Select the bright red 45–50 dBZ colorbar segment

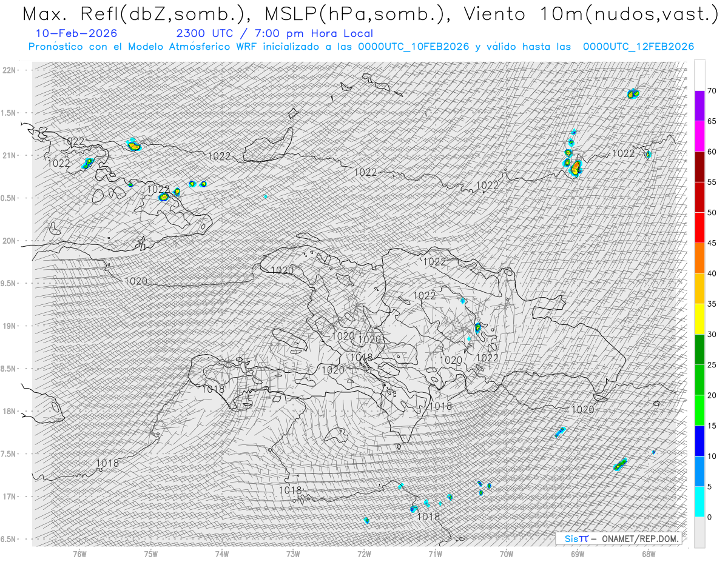(x=699, y=228)
